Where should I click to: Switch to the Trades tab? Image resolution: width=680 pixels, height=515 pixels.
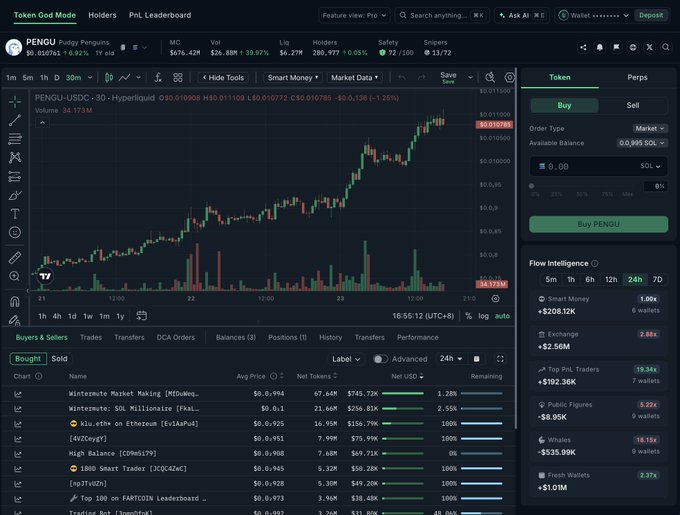pyautogui.click(x=91, y=337)
